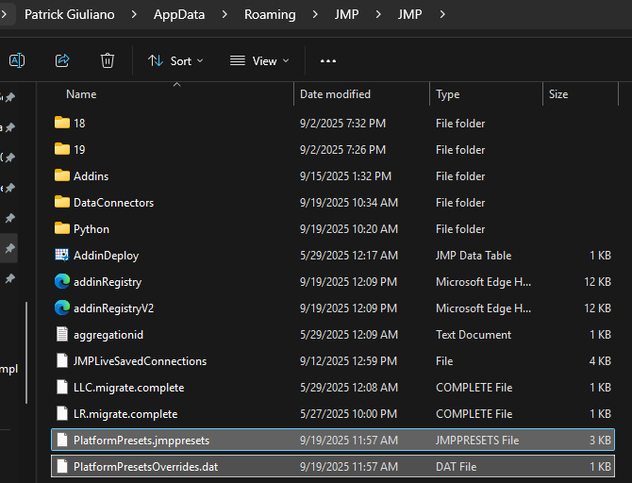Screen dimensions: 632x483
Task: Select the file name PlatformPresets.jmppresets
Action: [141, 440]
